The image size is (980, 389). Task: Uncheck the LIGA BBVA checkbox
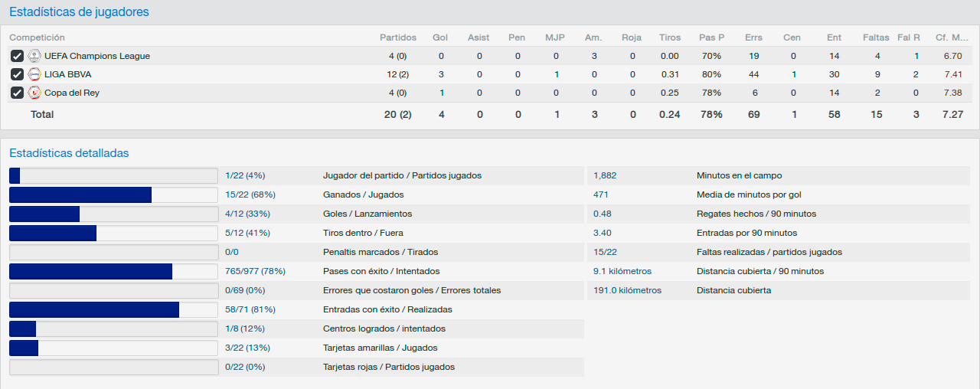coord(17,74)
